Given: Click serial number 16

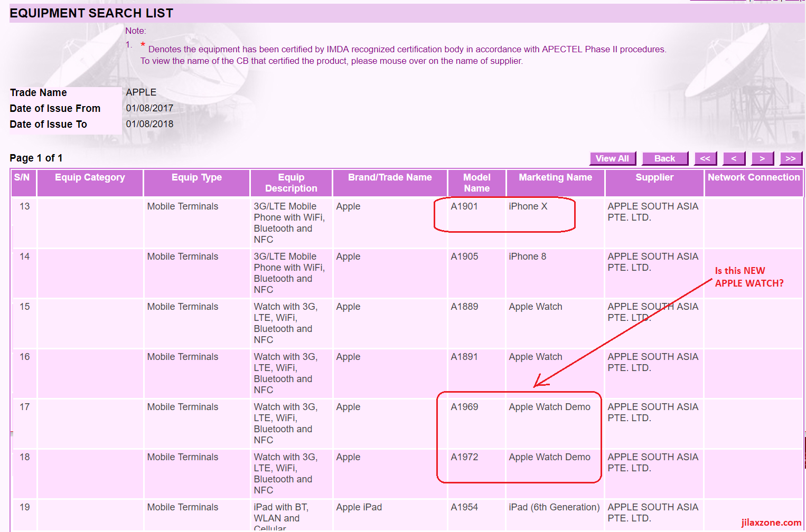Looking at the screenshot, I should tap(25, 357).
